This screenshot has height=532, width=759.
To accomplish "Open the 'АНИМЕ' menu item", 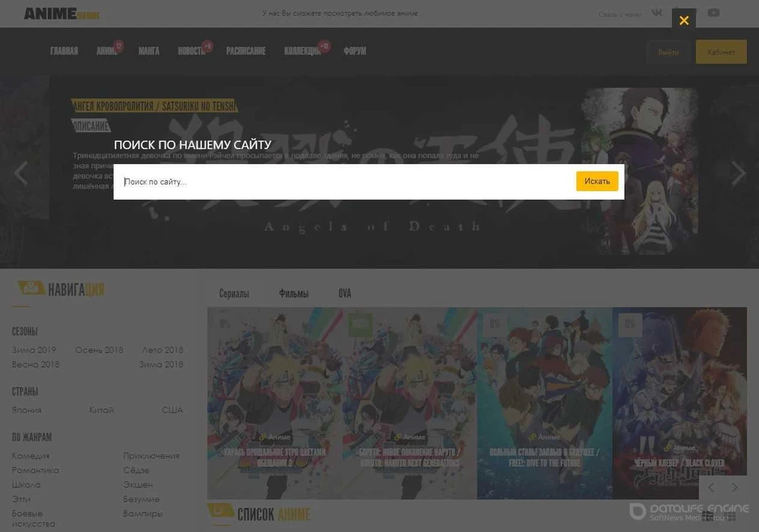I will 107,51.
